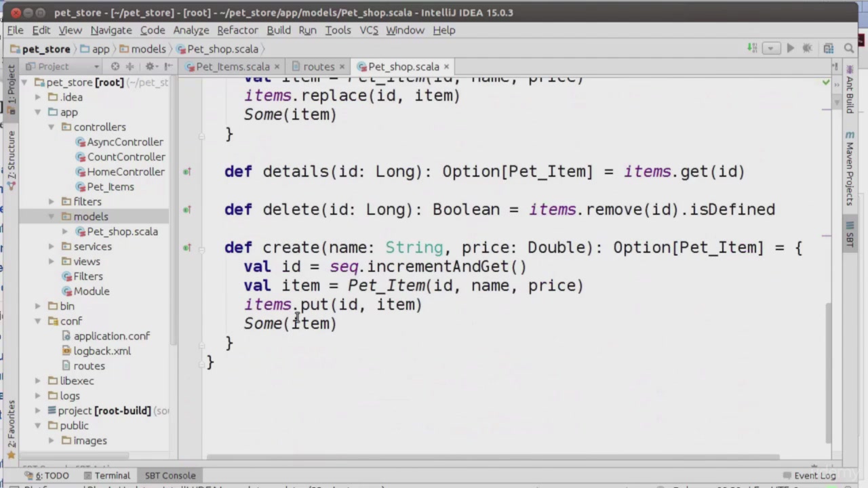The image size is (868, 488).
Task: Open the Tools menu
Action: [338, 30]
